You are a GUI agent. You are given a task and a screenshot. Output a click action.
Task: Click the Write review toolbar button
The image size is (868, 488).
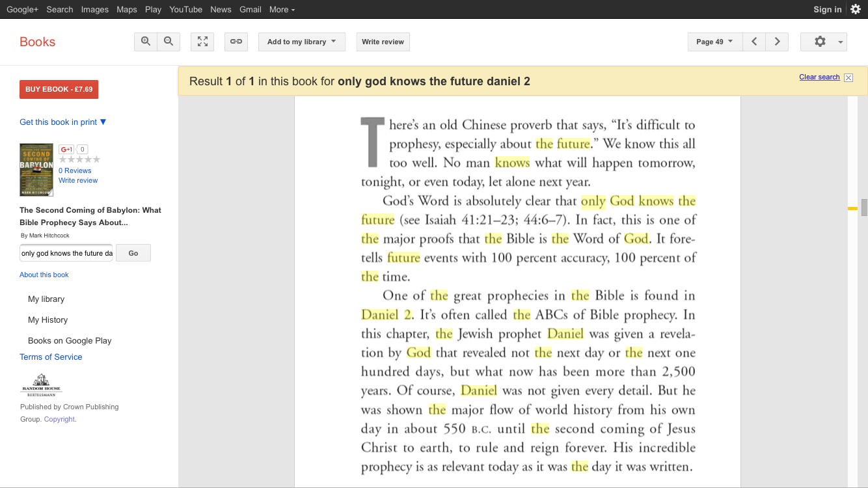coord(383,42)
